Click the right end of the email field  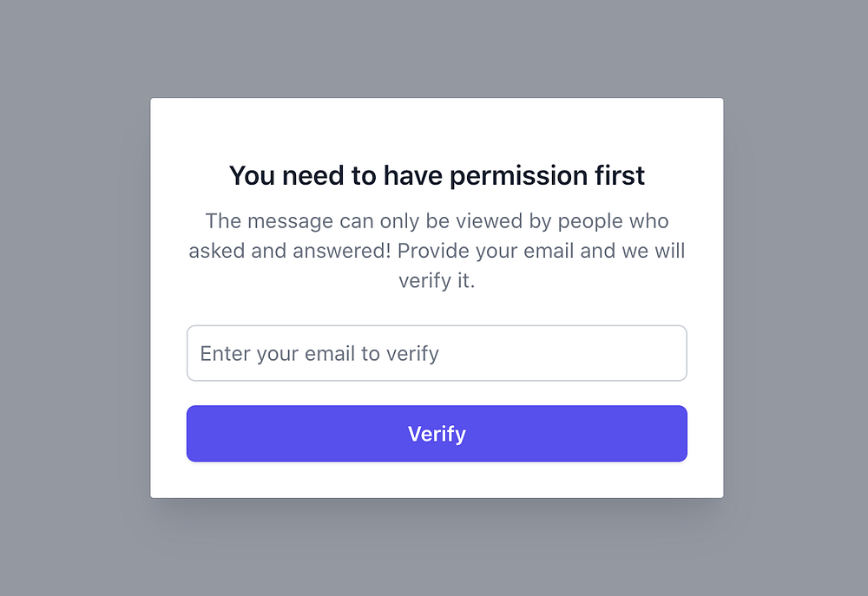(x=668, y=353)
